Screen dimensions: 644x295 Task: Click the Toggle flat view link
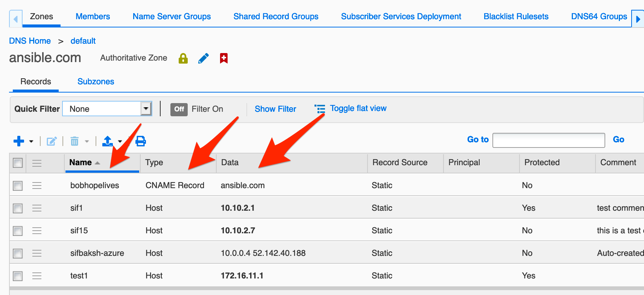point(358,108)
